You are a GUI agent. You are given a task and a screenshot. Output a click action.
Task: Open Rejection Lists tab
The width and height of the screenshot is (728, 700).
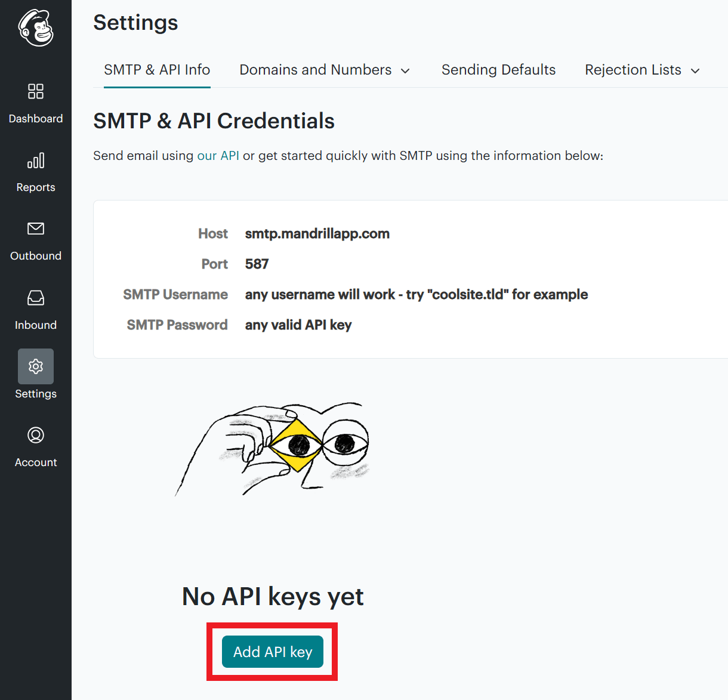pyautogui.click(x=642, y=70)
